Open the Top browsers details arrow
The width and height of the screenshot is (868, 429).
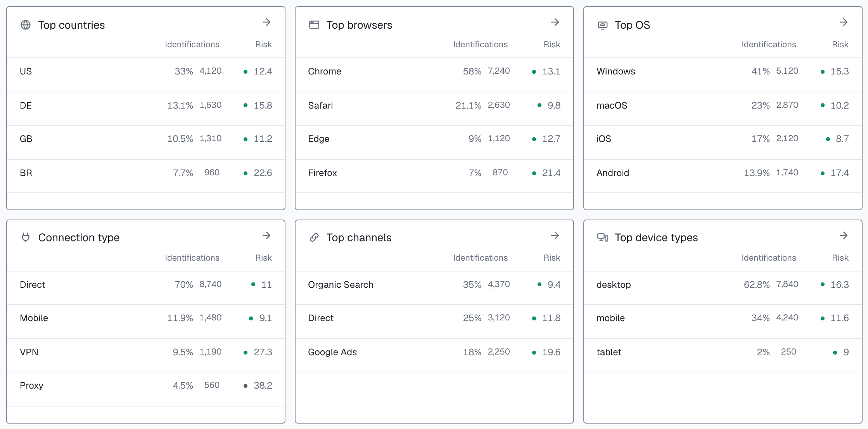(555, 22)
